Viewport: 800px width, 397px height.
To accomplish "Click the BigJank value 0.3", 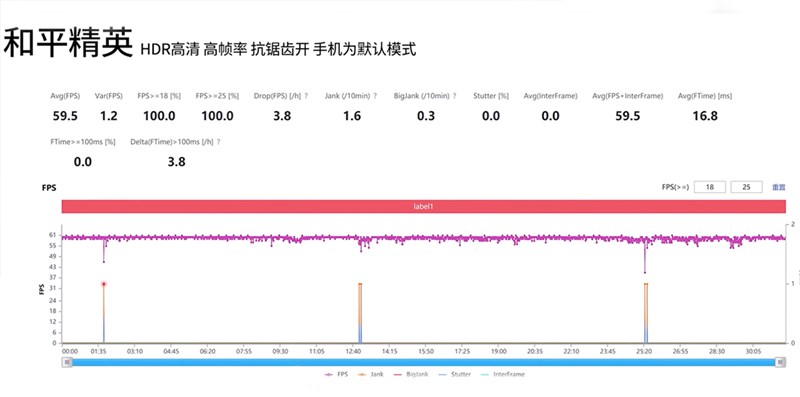I will point(426,116).
